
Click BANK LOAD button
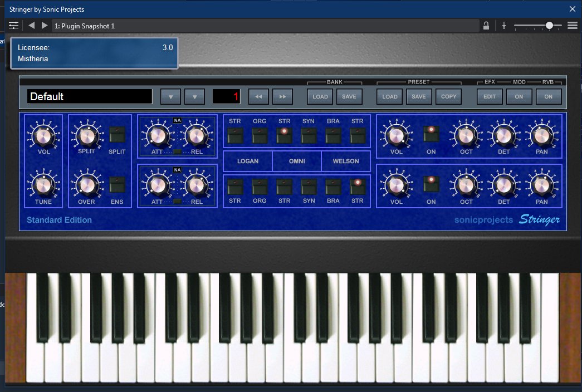tap(320, 96)
